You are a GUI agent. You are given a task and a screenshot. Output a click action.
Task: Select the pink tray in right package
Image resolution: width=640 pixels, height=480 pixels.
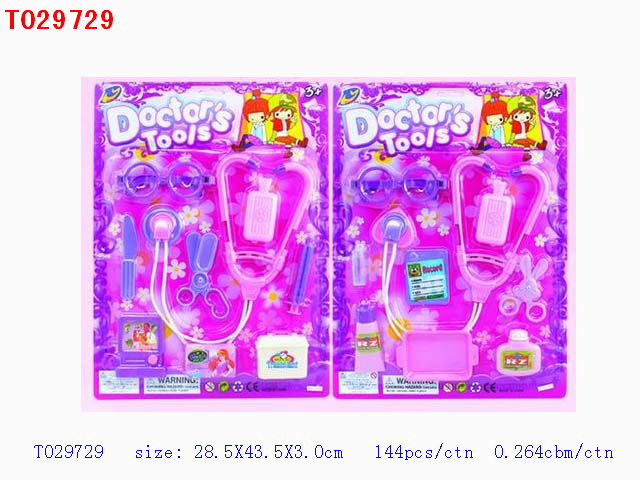coord(437,353)
